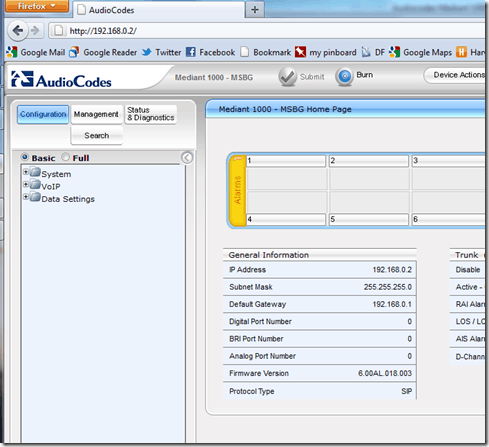Expand the VoIP tree folder

[26, 184]
